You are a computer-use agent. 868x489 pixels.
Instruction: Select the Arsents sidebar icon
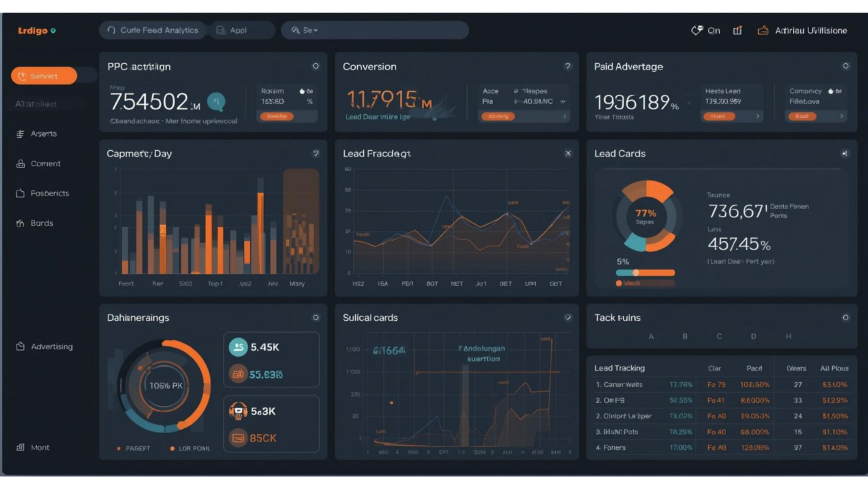coord(22,133)
